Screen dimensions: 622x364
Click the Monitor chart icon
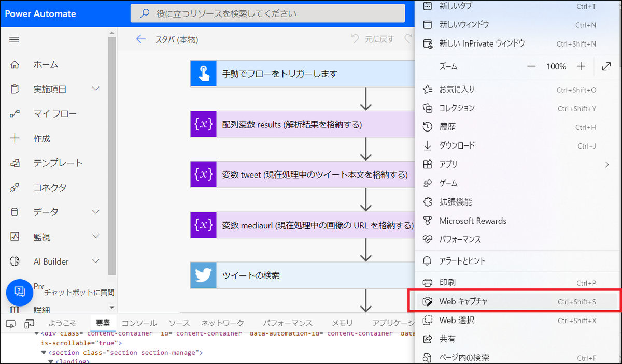(x=15, y=237)
